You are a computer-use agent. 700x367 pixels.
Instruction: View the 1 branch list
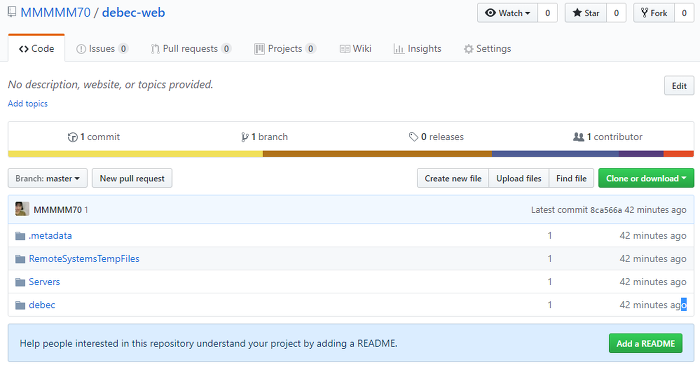tap(265, 137)
